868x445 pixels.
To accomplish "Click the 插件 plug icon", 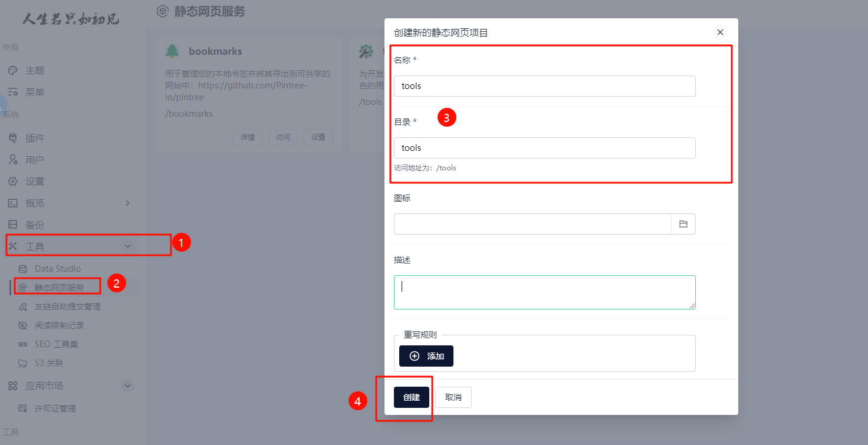I will 12,138.
